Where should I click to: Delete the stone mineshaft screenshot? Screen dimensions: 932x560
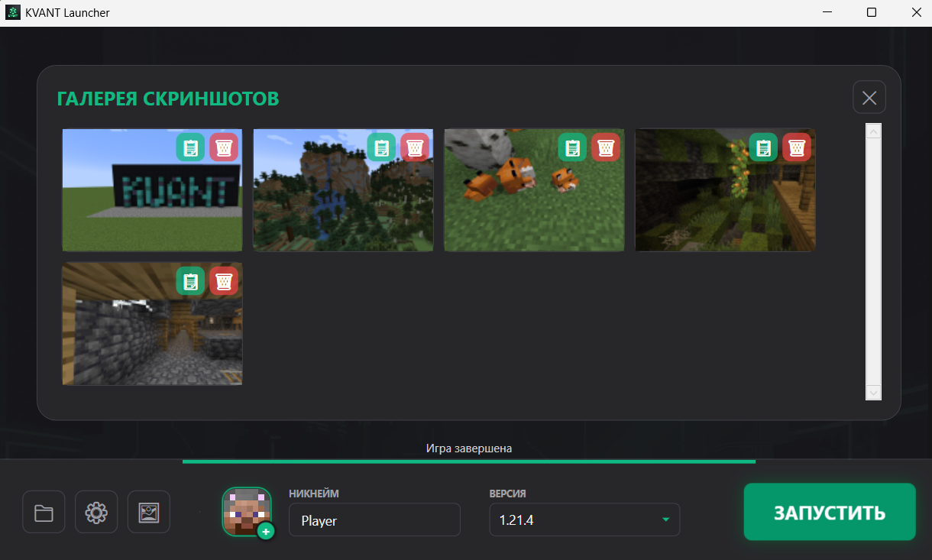(x=224, y=281)
